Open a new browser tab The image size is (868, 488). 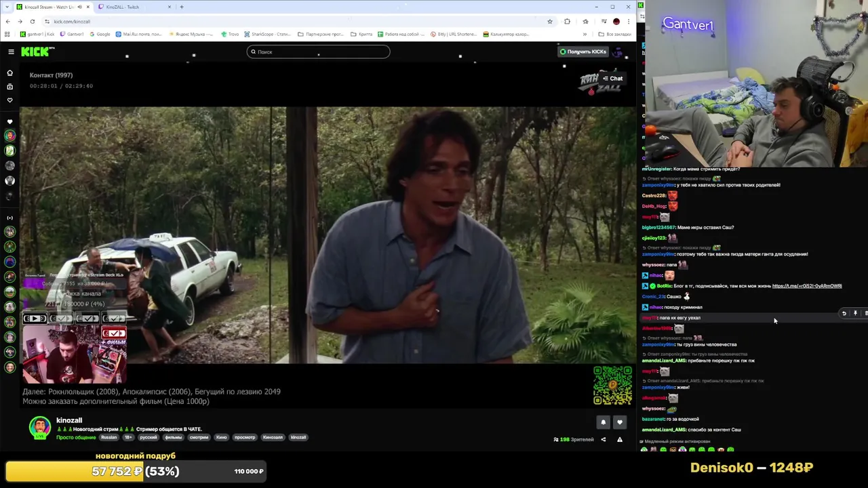pyautogui.click(x=182, y=7)
